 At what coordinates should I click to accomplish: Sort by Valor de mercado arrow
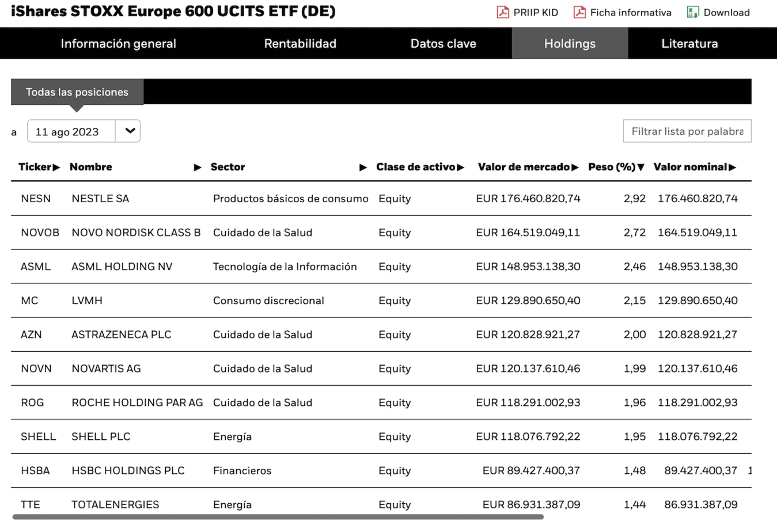point(575,168)
